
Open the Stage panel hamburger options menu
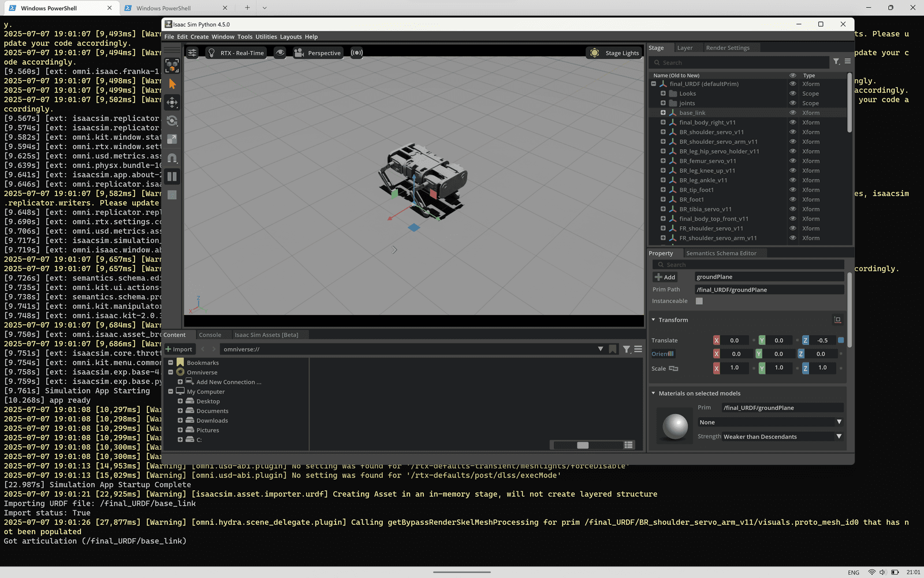click(848, 61)
